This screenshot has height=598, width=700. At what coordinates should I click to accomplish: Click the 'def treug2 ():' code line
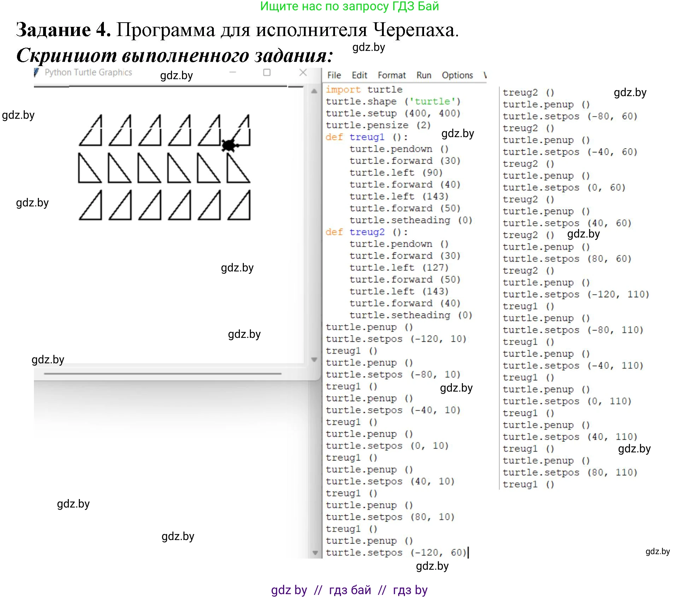point(366,232)
